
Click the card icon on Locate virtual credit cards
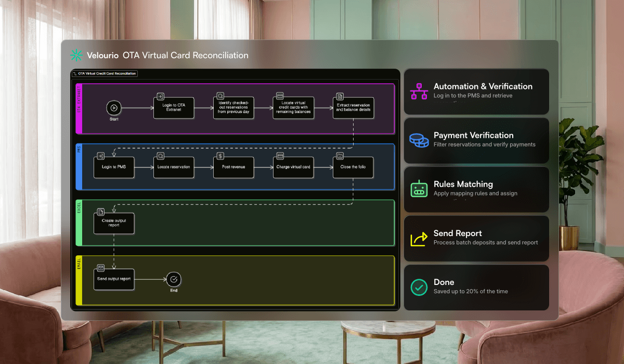(x=280, y=96)
